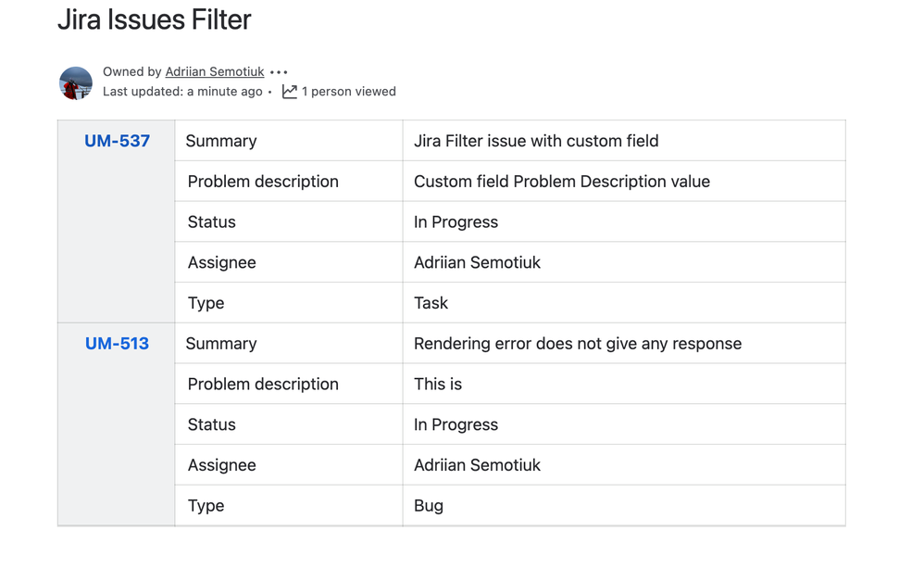Open the UM-513 issue link

pyautogui.click(x=117, y=343)
